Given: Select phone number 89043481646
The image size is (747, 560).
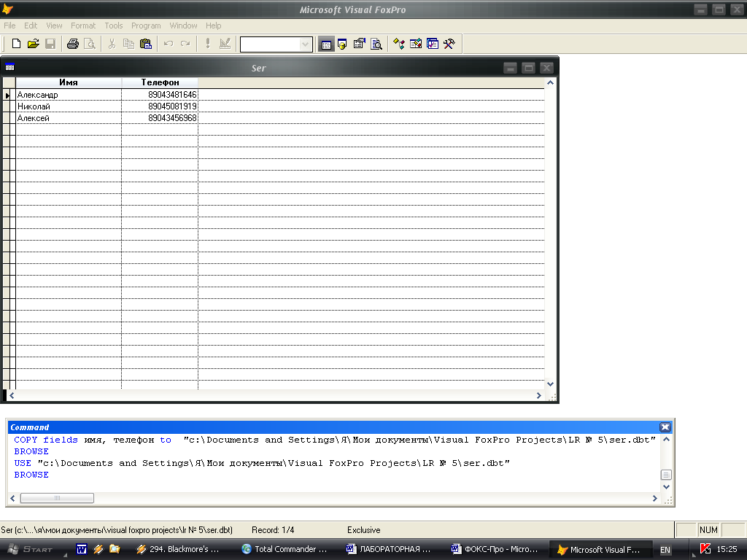Looking at the screenshot, I should point(160,95).
